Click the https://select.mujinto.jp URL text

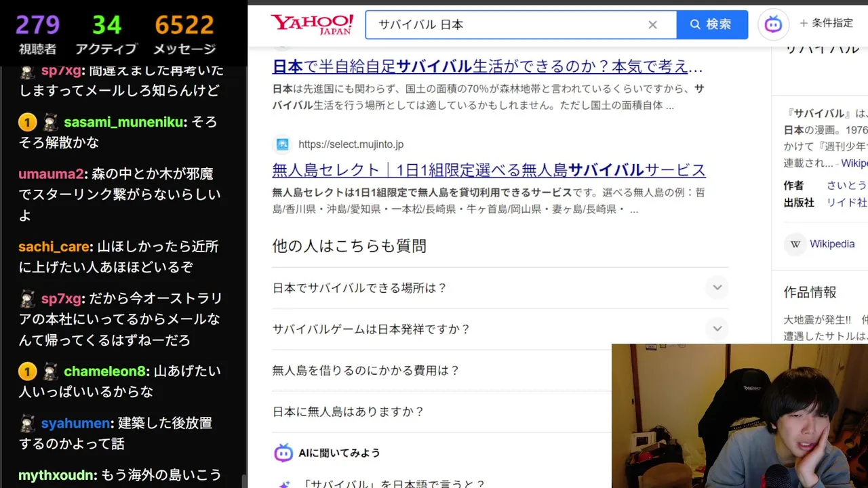point(351,144)
